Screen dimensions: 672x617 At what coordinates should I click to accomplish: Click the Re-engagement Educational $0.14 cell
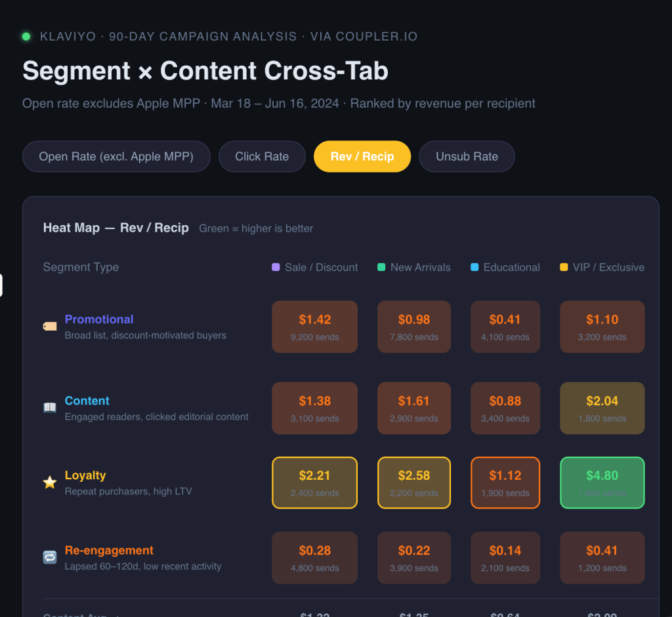point(505,558)
